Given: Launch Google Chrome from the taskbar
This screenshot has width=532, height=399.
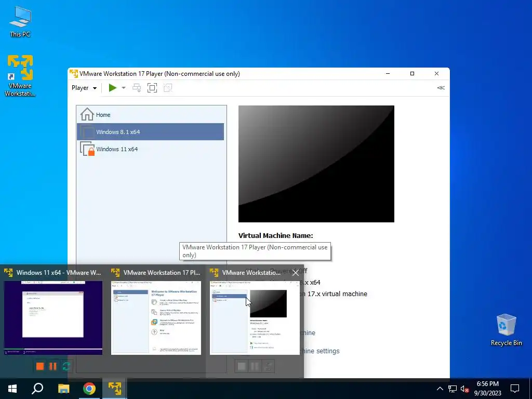Looking at the screenshot, I should coord(89,389).
